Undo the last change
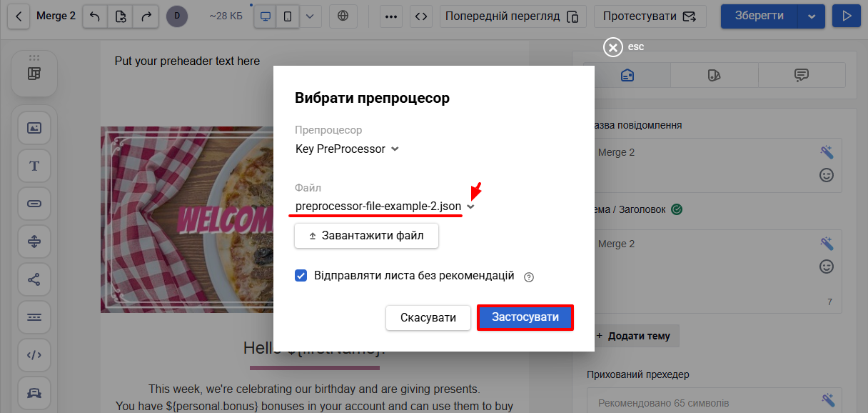This screenshot has height=413, width=868. point(95,16)
